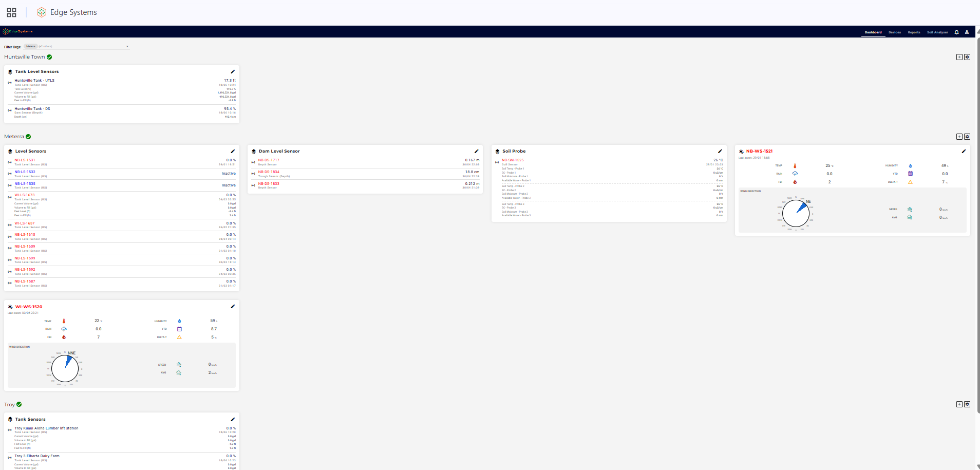
Task: Open Troy 3 Elberta Dairy Farm sensor
Action: click(x=37, y=456)
